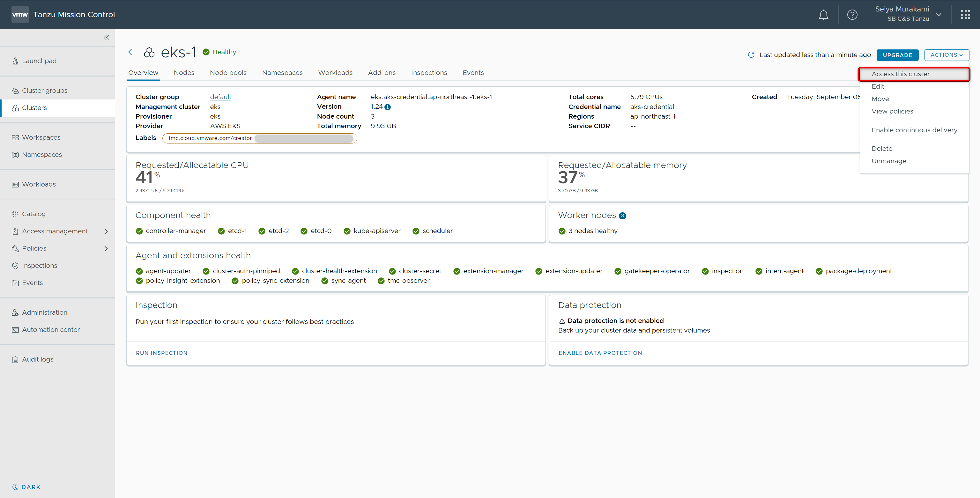Expand the Policies submenu

pyautogui.click(x=106, y=249)
